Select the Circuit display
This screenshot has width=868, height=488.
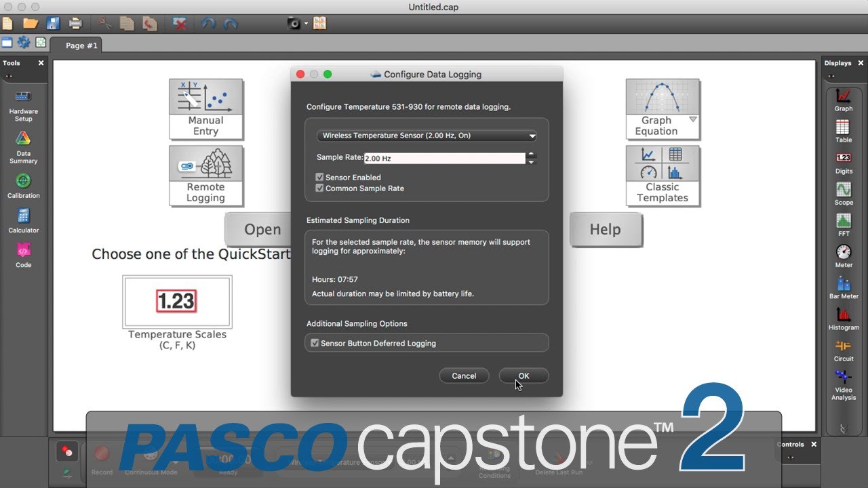click(844, 350)
